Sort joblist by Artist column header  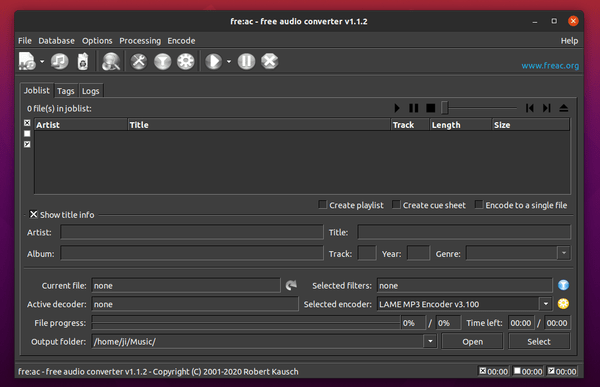tap(81, 125)
